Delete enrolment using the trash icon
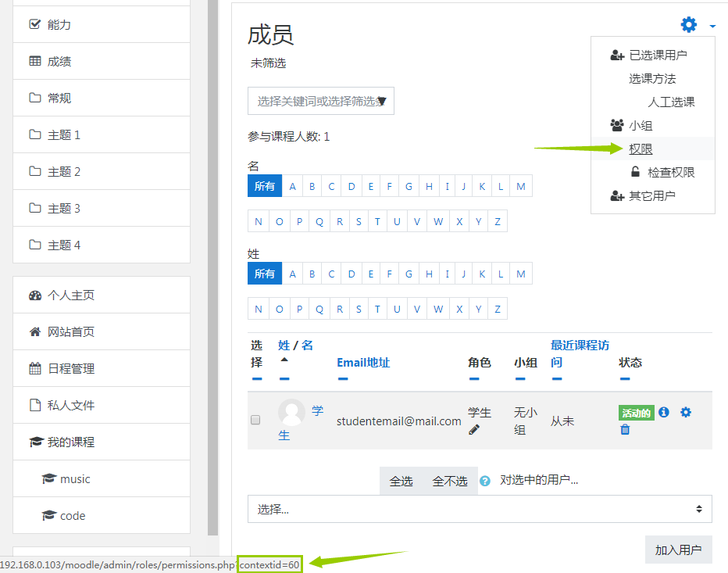 pos(625,429)
